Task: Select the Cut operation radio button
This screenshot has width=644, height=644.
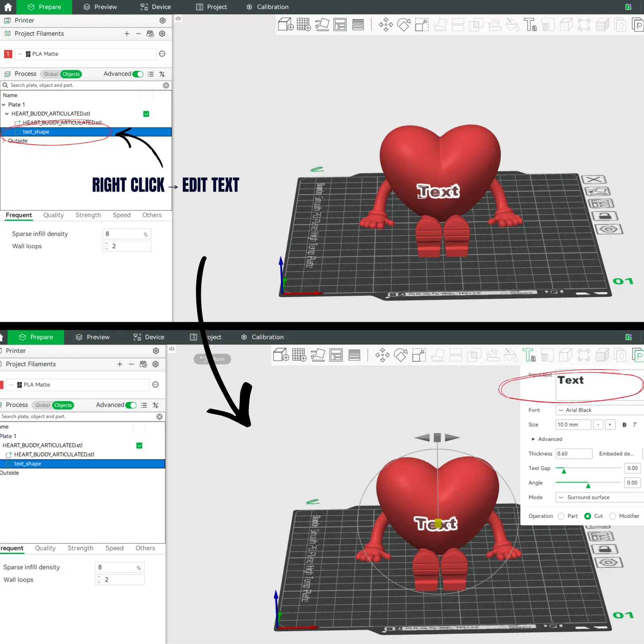Action: (x=588, y=516)
